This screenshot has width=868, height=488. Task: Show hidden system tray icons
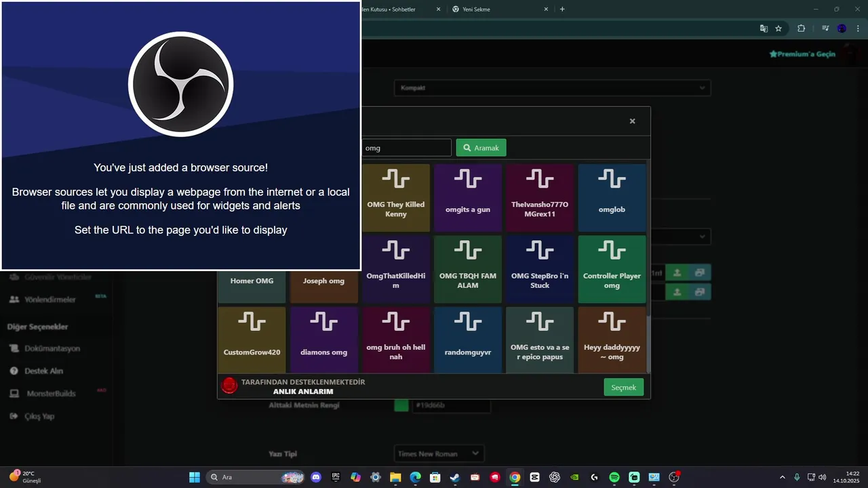click(x=782, y=477)
